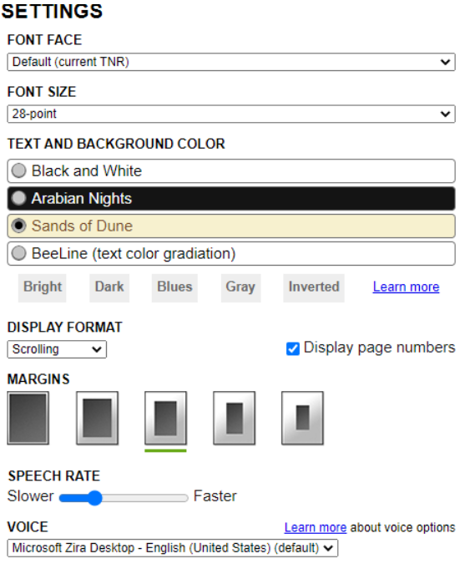
Task: Pick the green-underlined medium margin icon
Action: tap(165, 418)
